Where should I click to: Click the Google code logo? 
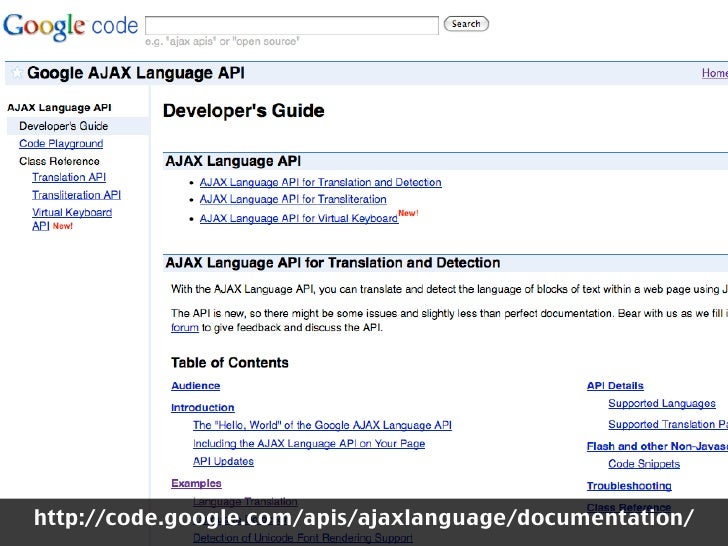point(70,26)
